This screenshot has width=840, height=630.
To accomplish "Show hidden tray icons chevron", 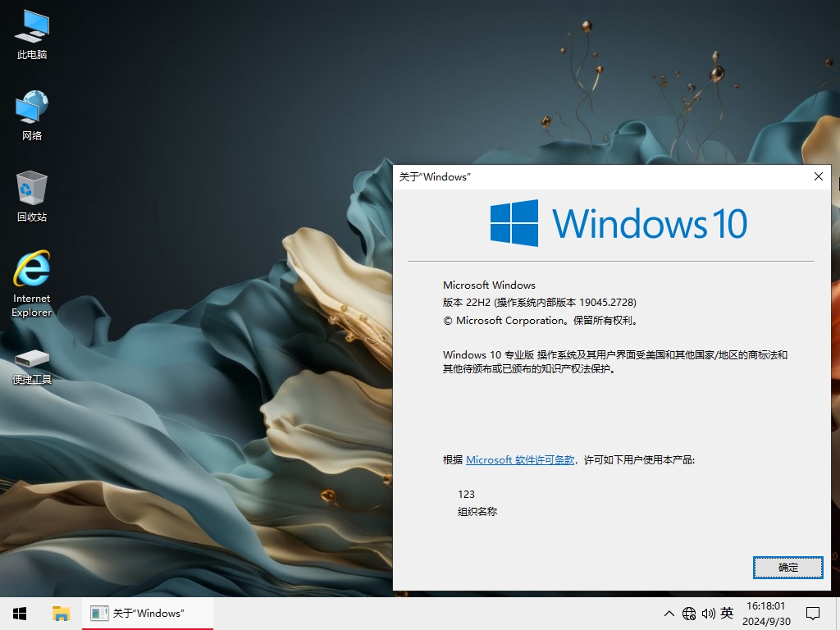I will 669,614.
